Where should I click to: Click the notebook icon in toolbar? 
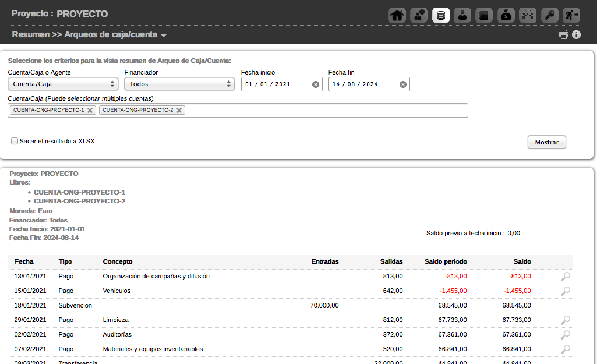pos(484,15)
